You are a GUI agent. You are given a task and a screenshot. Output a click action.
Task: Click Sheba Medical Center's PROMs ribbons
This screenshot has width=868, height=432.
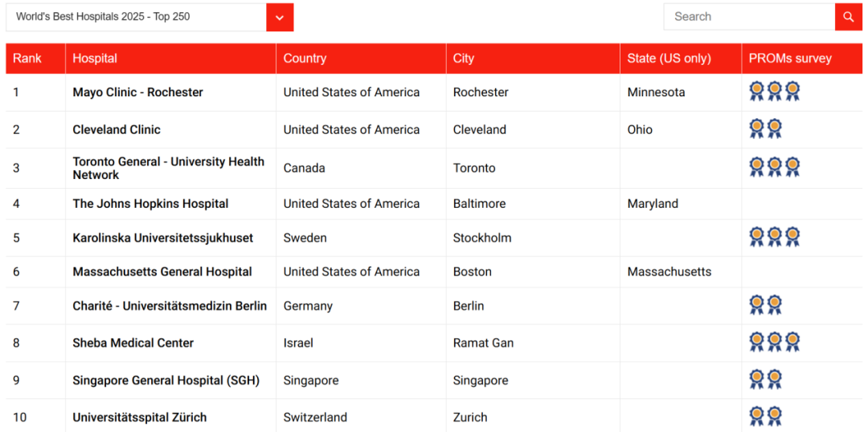[x=774, y=342]
